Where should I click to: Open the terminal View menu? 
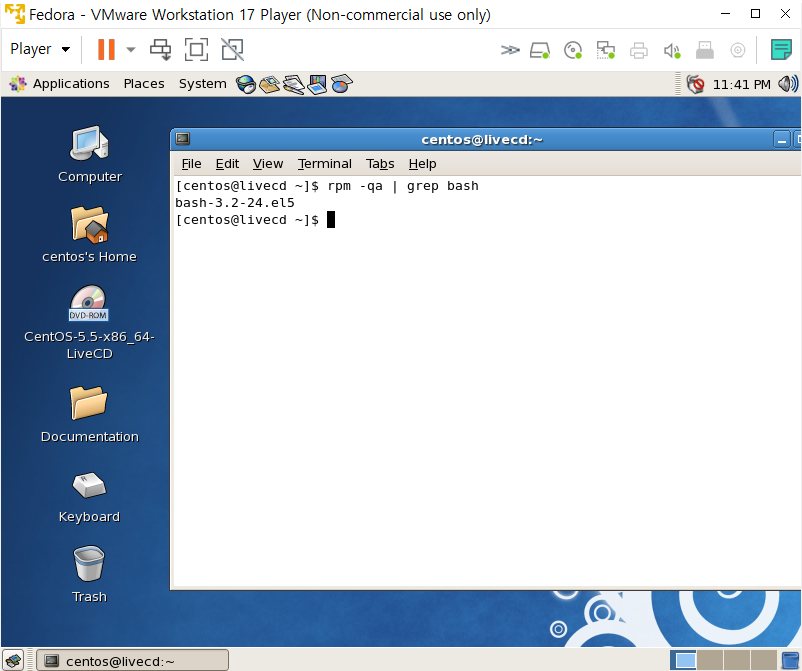pyautogui.click(x=268, y=164)
